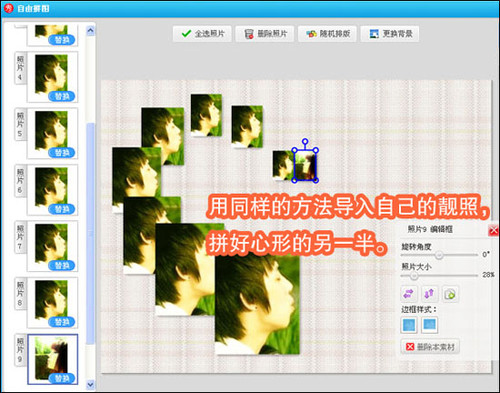500x393 pixels.
Task: Select the 照片6 thumbnail in the sidebar
Action: coord(52,190)
